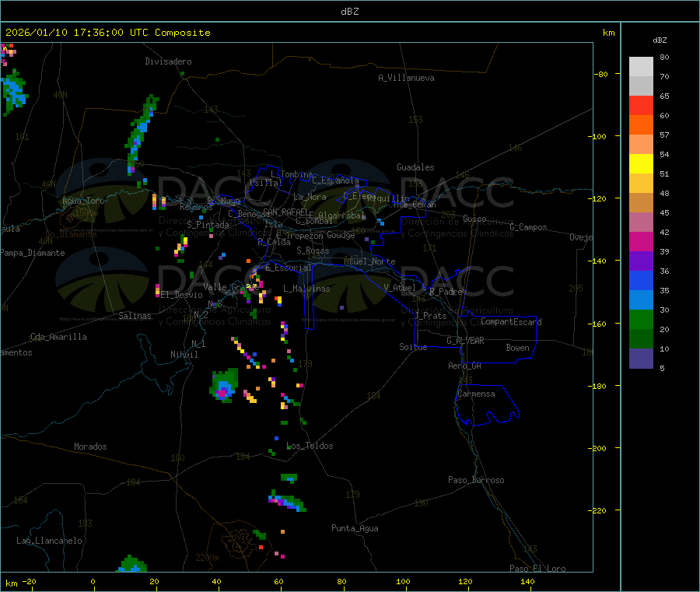Click the 'C_Española' map label
This screenshot has width=700, height=592.
tap(336, 180)
